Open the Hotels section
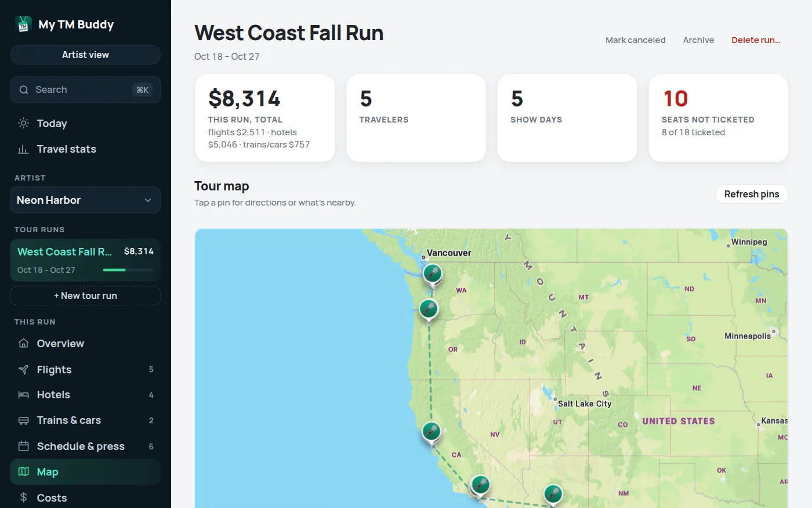Viewport: 812px width, 508px height. tap(85, 395)
